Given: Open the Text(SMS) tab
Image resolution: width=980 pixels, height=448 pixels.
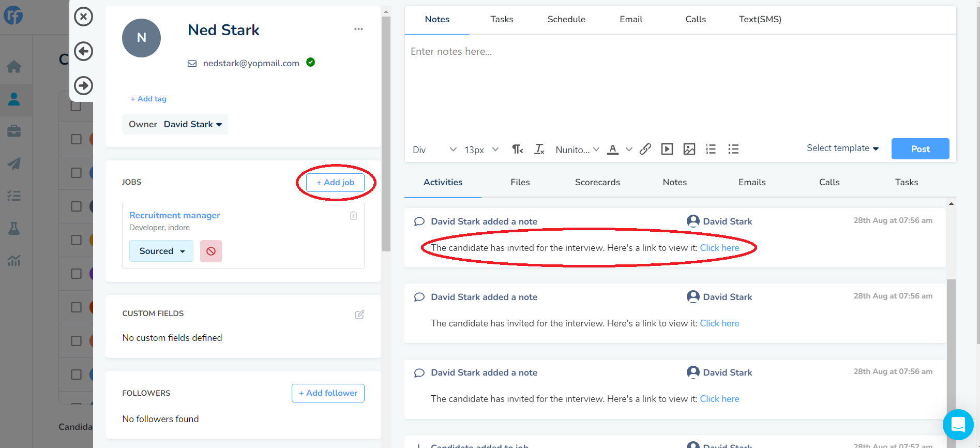Looking at the screenshot, I should coord(760,19).
